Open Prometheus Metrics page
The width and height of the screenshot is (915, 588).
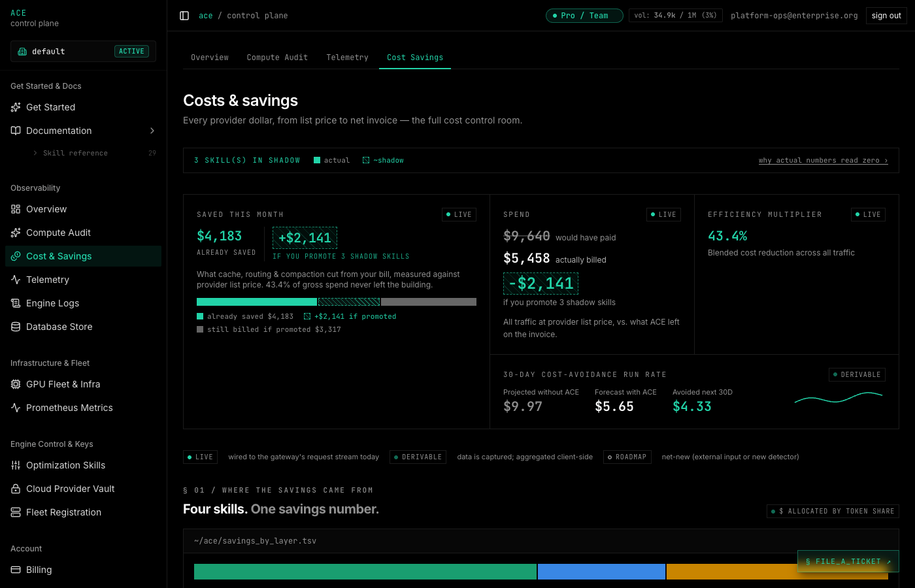coord(83,408)
